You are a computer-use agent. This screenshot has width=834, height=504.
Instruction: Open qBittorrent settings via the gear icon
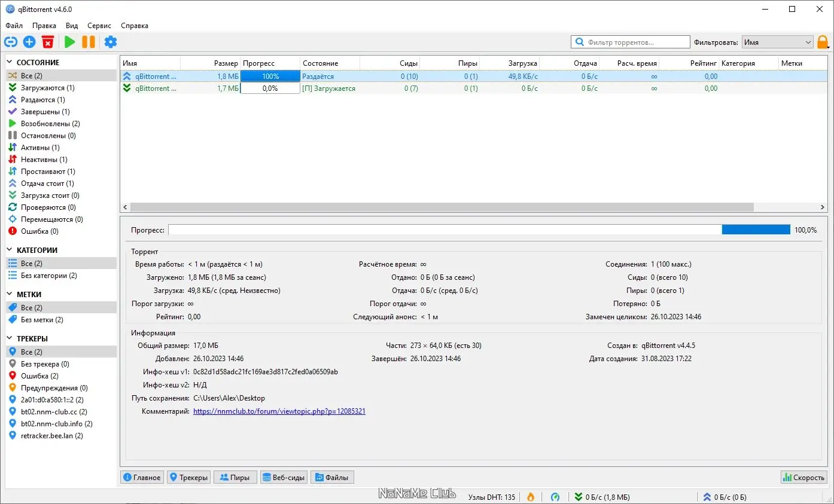[110, 42]
